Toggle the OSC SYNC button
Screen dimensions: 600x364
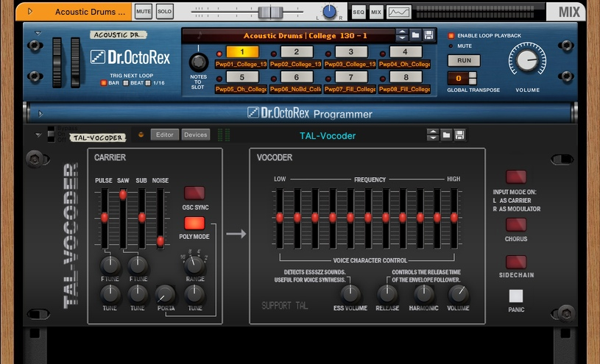pyautogui.click(x=194, y=193)
